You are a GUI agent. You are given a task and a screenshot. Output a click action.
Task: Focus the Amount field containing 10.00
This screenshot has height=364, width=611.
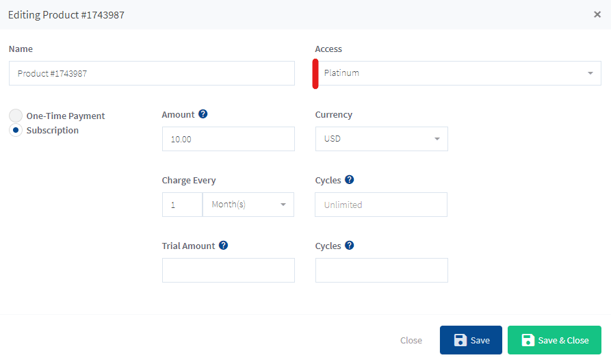(x=228, y=139)
